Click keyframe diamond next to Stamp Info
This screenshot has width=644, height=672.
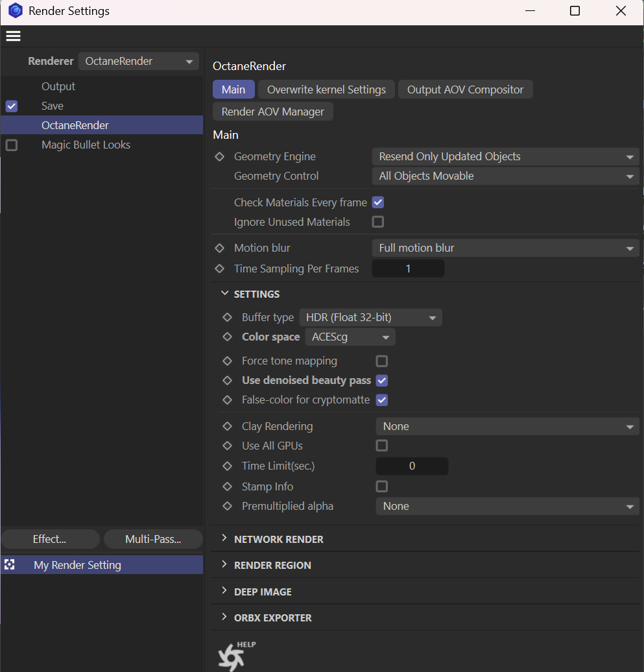227,487
